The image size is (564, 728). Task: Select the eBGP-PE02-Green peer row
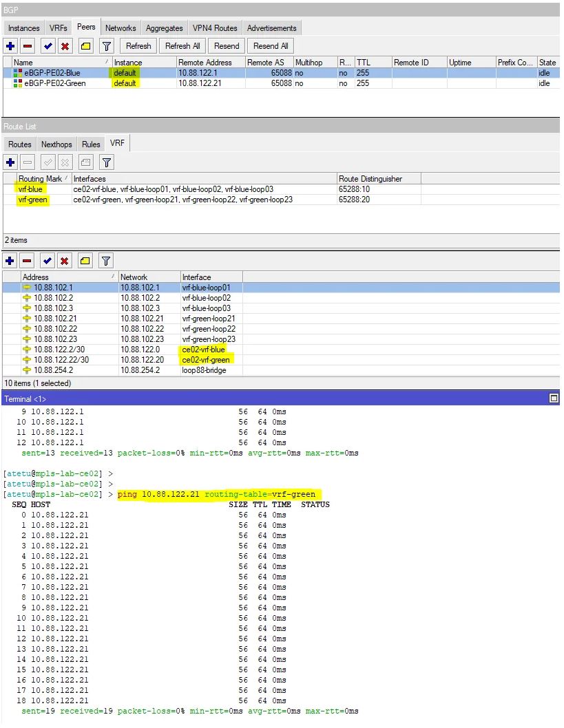281,83
